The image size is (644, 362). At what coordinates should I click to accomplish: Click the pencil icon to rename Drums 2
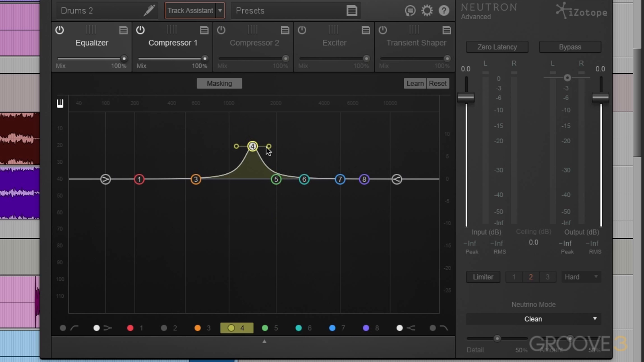click(x=149, y=10)
